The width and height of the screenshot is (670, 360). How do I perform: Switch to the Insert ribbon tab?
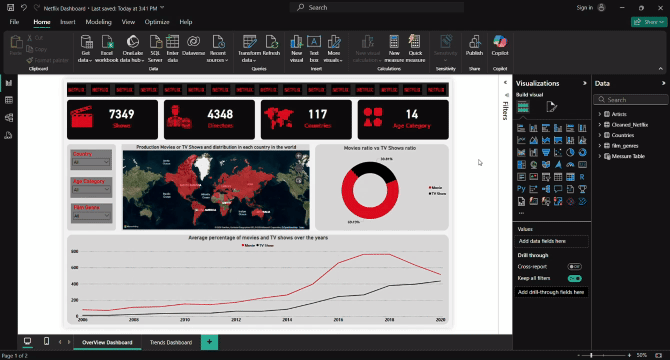point(68,22)
